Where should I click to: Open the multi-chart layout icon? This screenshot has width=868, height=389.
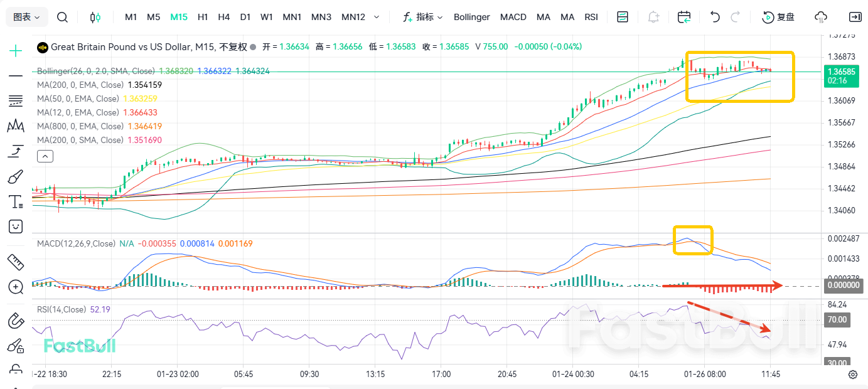(x=622, y=17)
